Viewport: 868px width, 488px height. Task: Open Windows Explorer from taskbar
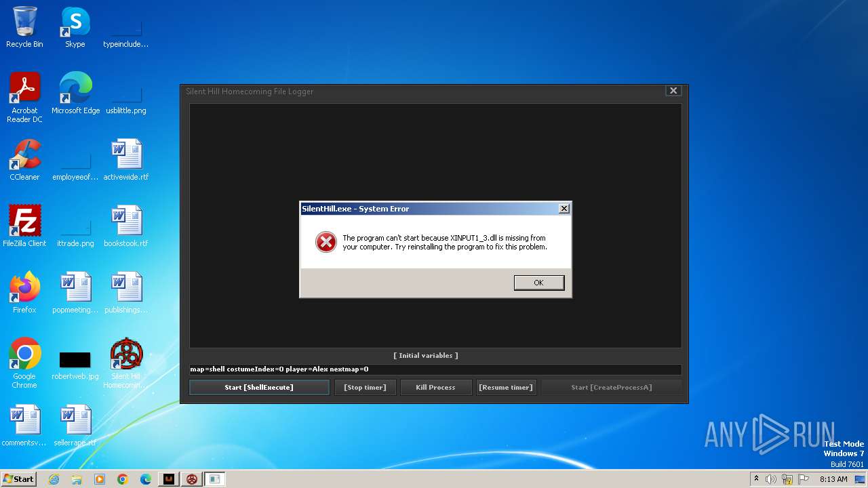click(x=77, y=479)
